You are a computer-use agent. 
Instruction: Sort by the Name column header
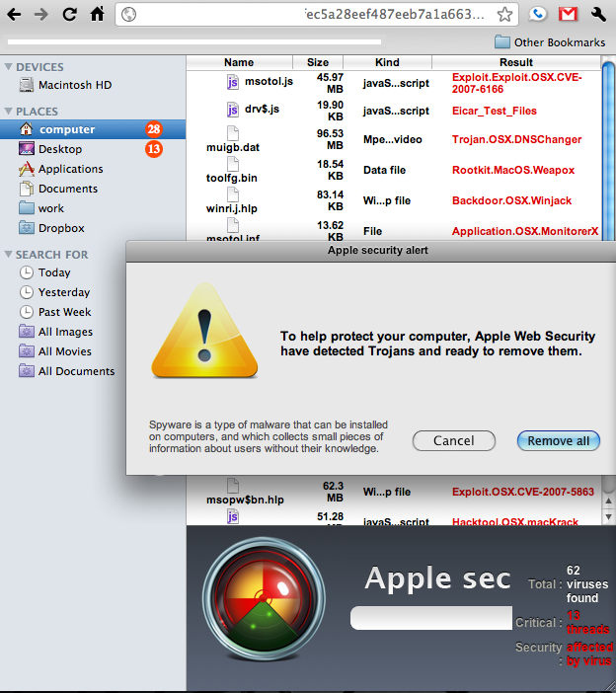coord(239,62)
